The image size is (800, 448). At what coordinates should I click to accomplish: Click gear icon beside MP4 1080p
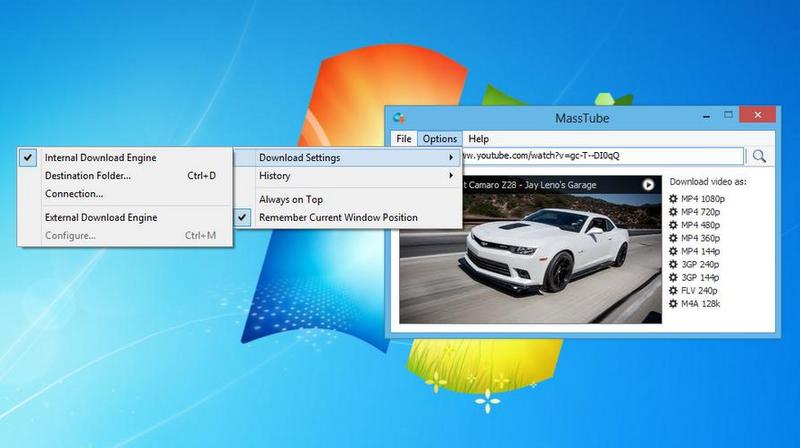(673, 198)
